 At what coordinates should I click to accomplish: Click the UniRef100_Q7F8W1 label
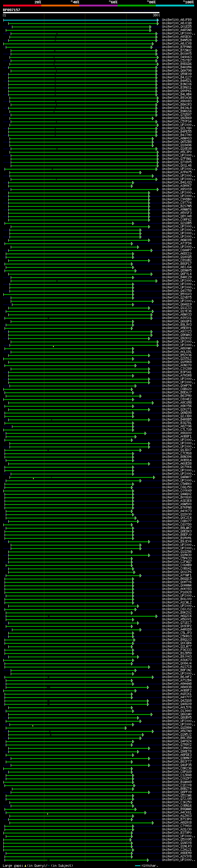point(177,159)
